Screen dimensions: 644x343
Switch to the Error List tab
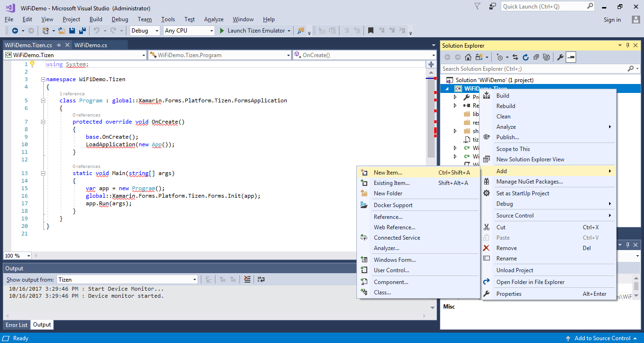(17, 325)
